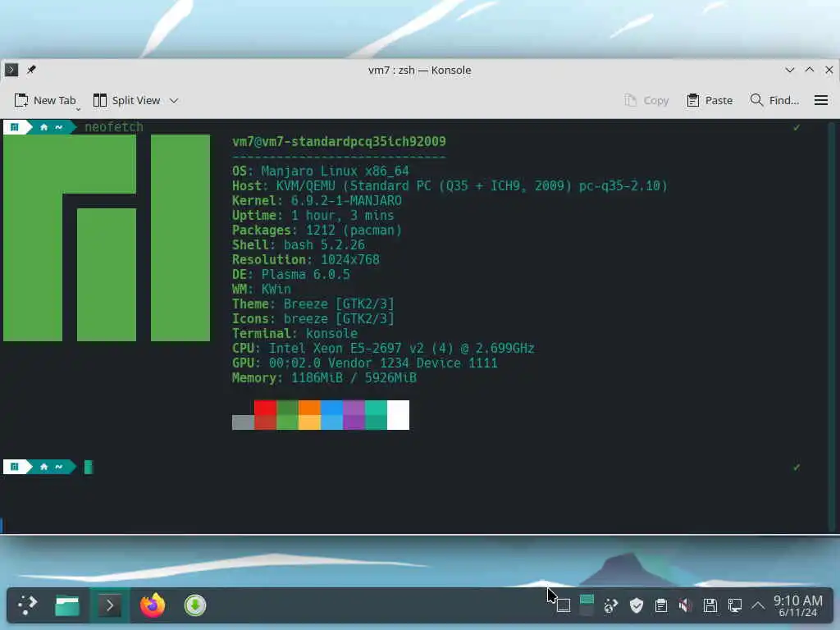The image size is (840, 630).
Task: Open the clock showing 9:10 AM
Action: pos(797,606)
